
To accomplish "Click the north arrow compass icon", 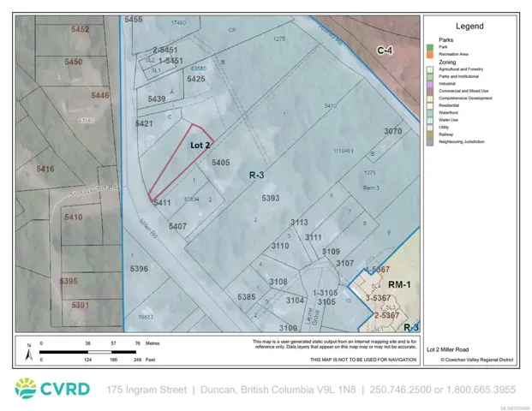I will click(x=28, y=349).
